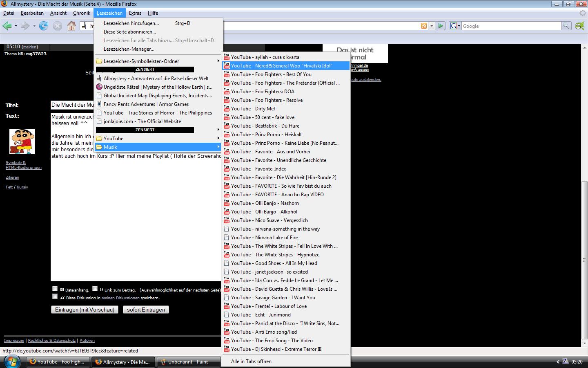Click YouTube icon beside Dj Skinhead bookmark
The width and height of the screenshot is (588, 368).
(x=227, y=349)
